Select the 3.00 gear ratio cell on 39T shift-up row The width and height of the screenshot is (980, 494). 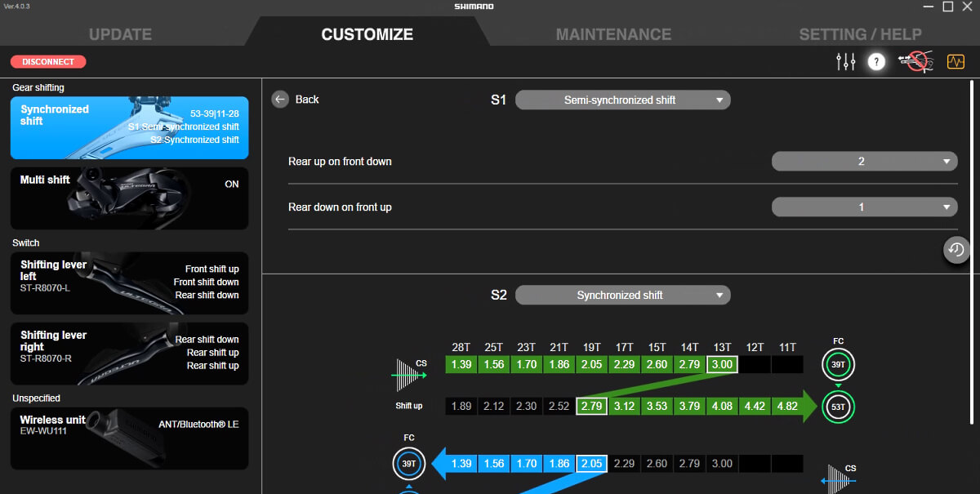pos(722,364)
